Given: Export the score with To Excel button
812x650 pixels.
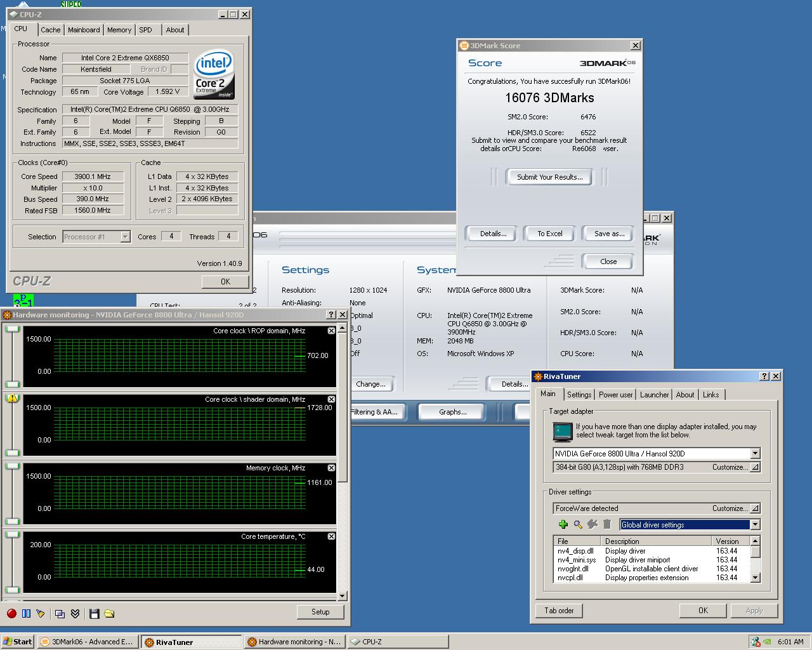Looking at the screenshot, I should click(x=549, y=234).
